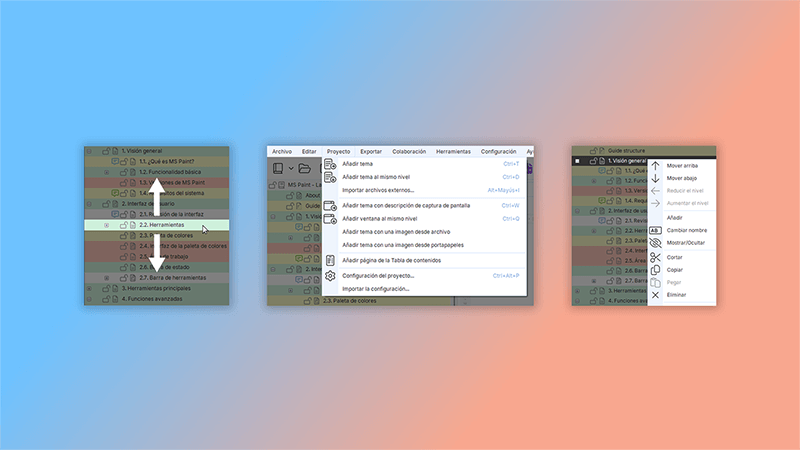Viewport: 800px width, 450px height.
Task: Click the up arrow icon for Mover arriba
Action: 656,165
